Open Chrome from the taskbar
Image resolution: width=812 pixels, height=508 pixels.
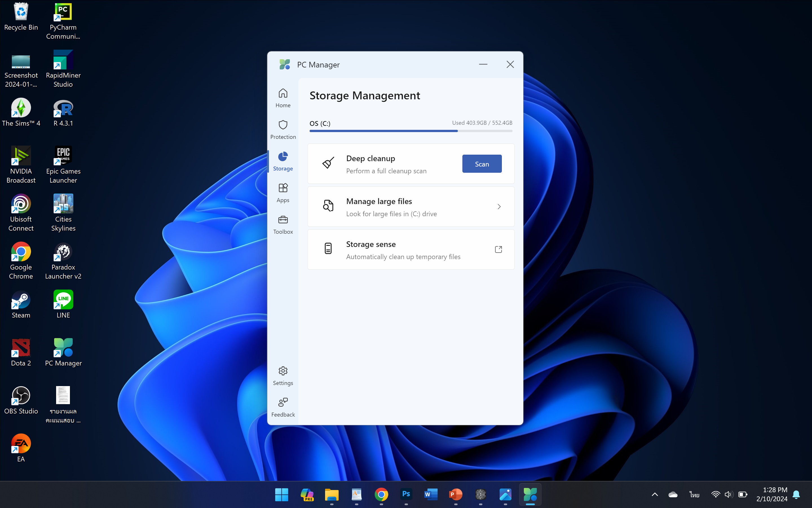(381, 494)
